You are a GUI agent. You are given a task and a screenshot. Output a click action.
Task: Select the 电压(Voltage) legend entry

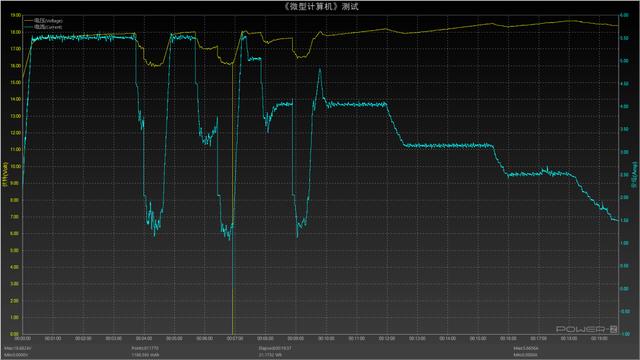48,20
